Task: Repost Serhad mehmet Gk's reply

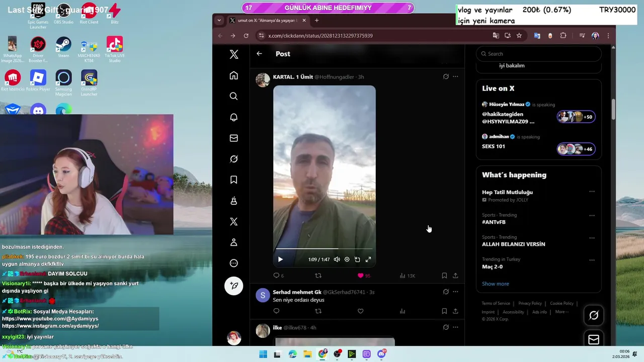Action: [318, 311]
